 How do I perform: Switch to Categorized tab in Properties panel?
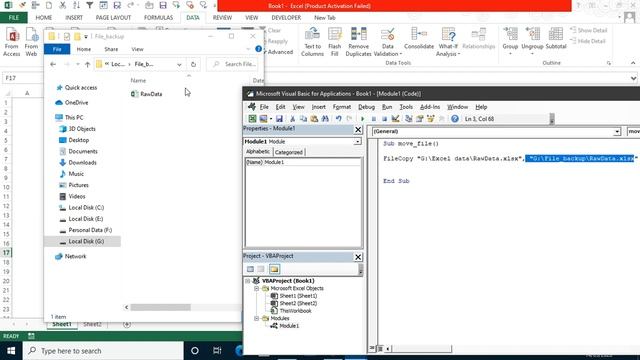(x=289, y=152)
